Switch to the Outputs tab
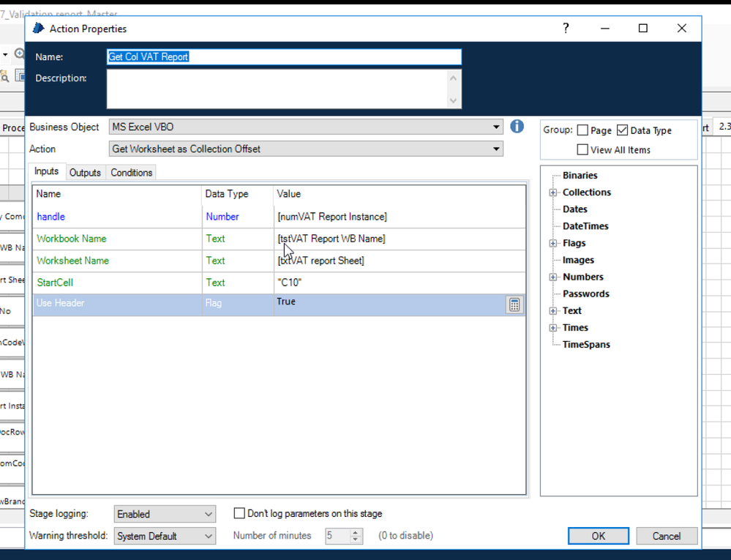This screenshot has width=731, height=560. point(85,173)
